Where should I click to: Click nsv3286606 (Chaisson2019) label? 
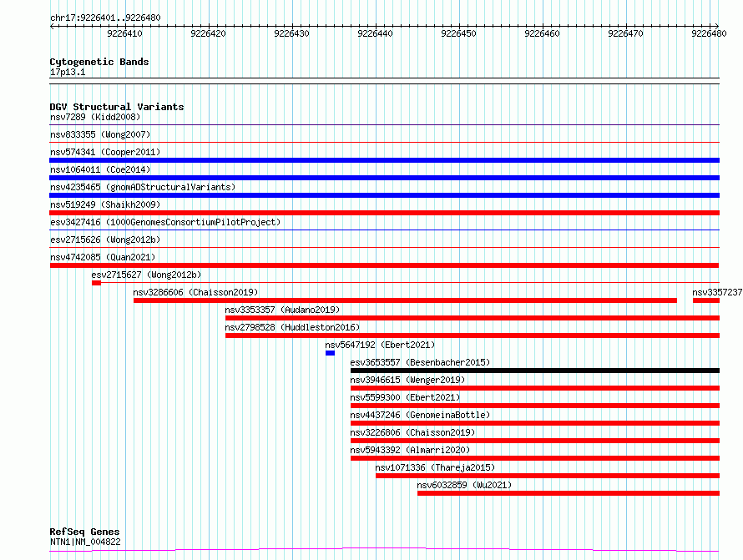point(195,292)
